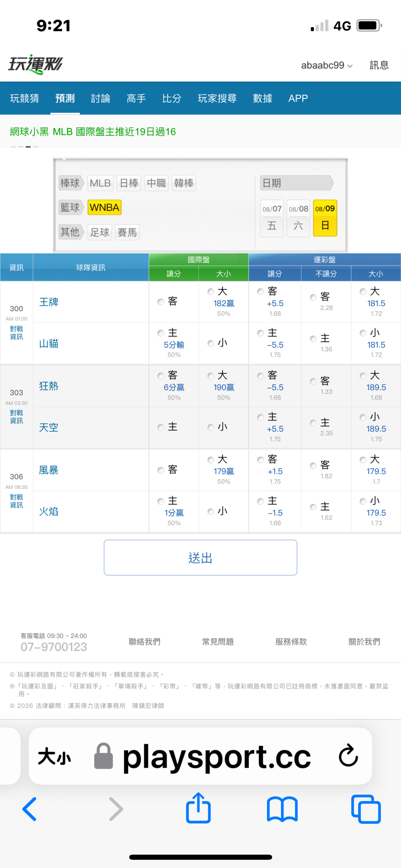Open the 高手 nav tab
401x868 pixels.
[136, 98]
